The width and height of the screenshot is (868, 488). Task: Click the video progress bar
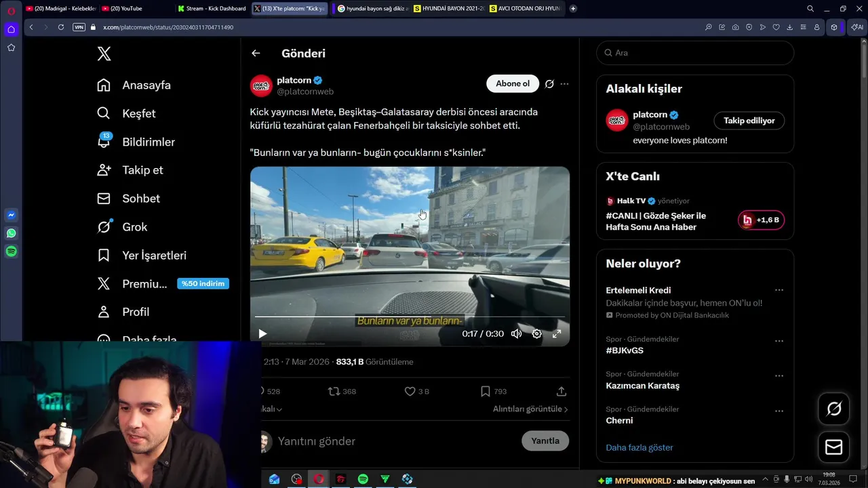click(410, 317)
